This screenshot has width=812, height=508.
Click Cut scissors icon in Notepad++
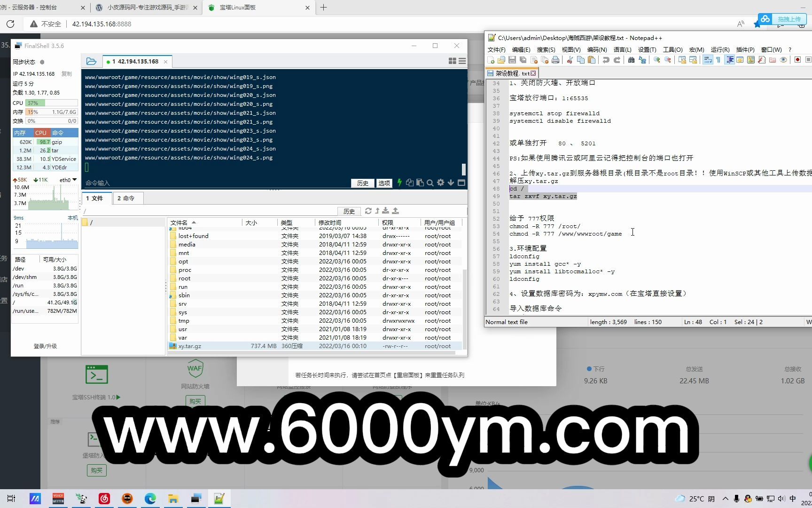click(x=570, y=60)
